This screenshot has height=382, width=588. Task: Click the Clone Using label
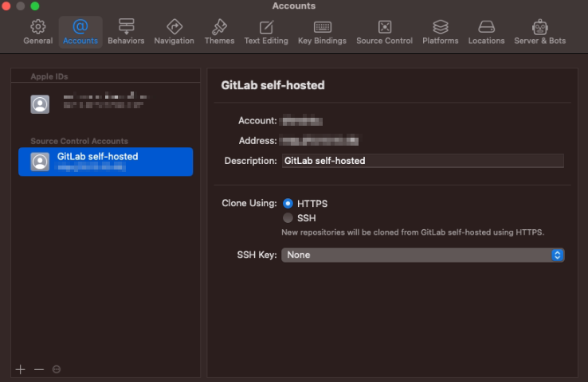point(249,204)
